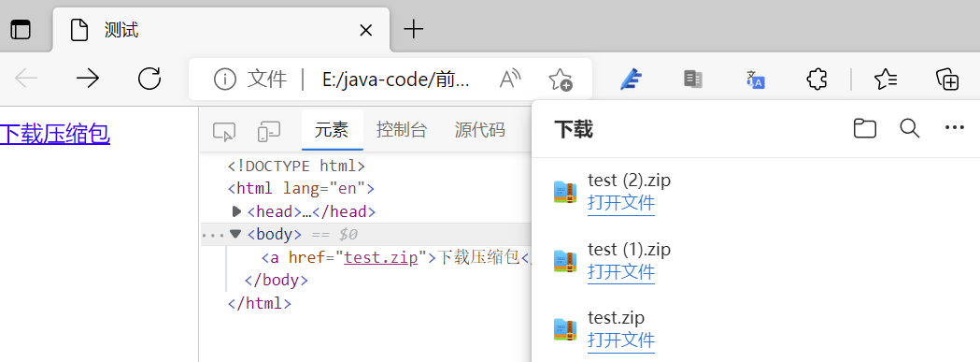980x362 pixels.
Task: Select the DOCTYPE html line
Action: pyautogui.click(x=296, y=166)
